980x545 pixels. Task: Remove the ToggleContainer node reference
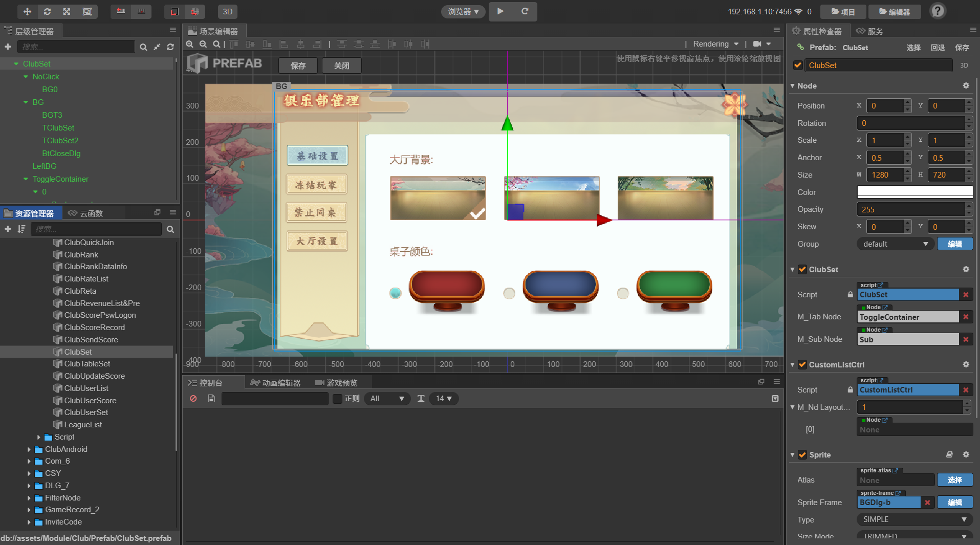(966, 317)
